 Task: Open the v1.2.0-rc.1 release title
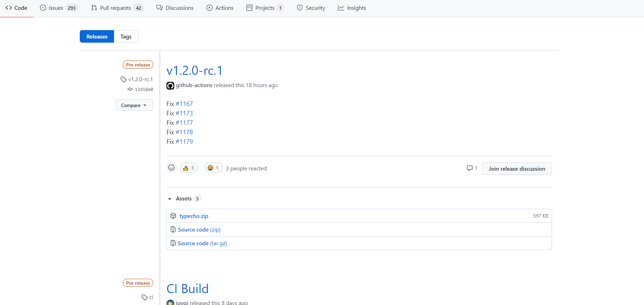click(x=194, y=71)
